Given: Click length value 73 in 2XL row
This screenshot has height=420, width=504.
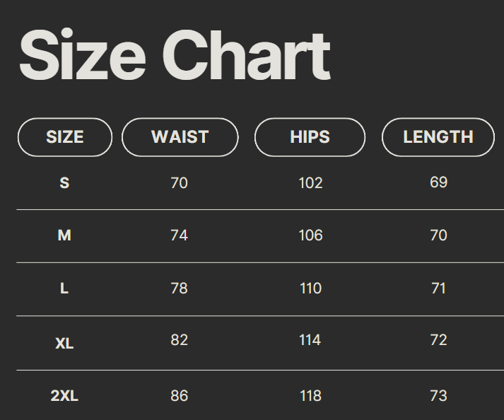Looking at the screenshot, I should [438, 396].
